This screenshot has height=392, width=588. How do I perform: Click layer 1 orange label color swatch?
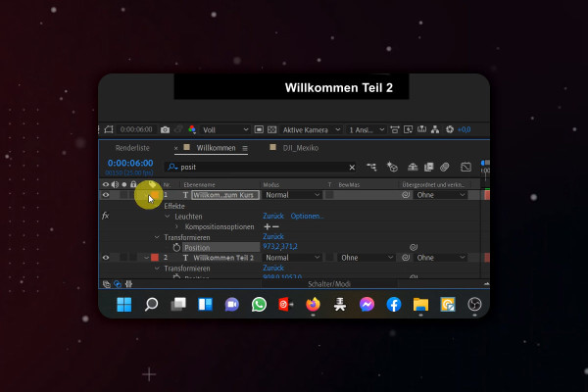155,195
